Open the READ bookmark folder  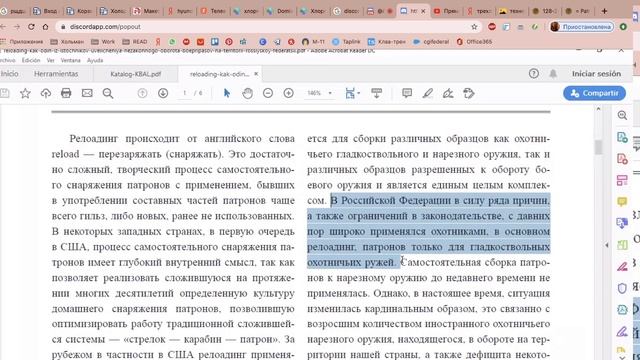click(135, 42)
